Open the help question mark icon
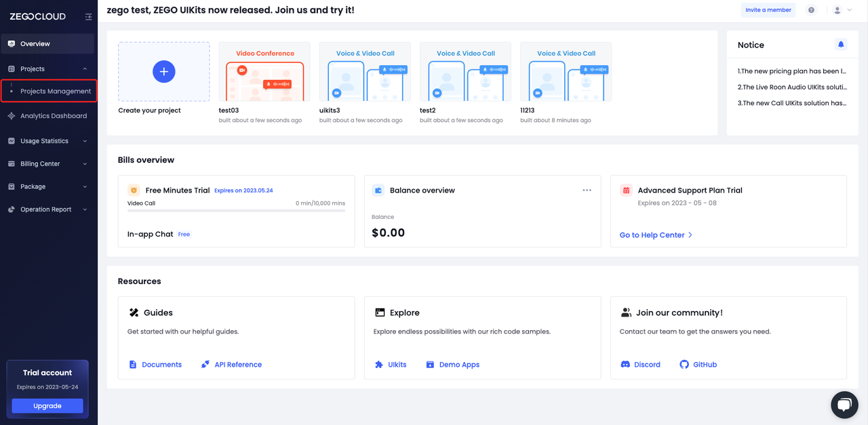Screen dimensions: 868x425 811,10
